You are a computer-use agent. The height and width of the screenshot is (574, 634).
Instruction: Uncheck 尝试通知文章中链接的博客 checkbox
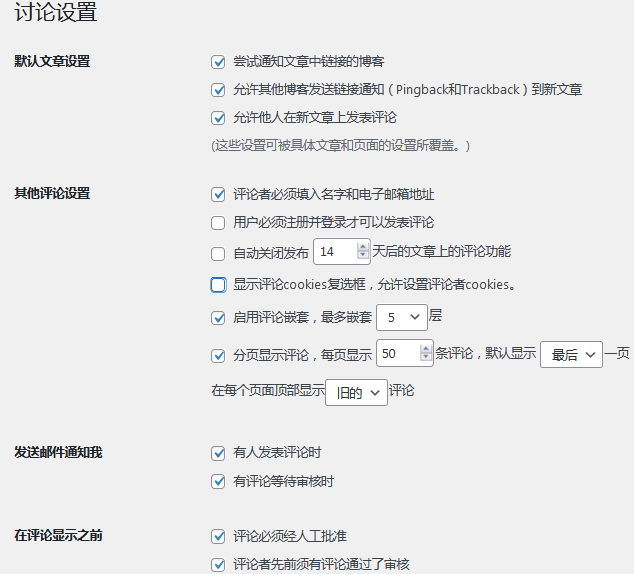click(x=218, y=62)
